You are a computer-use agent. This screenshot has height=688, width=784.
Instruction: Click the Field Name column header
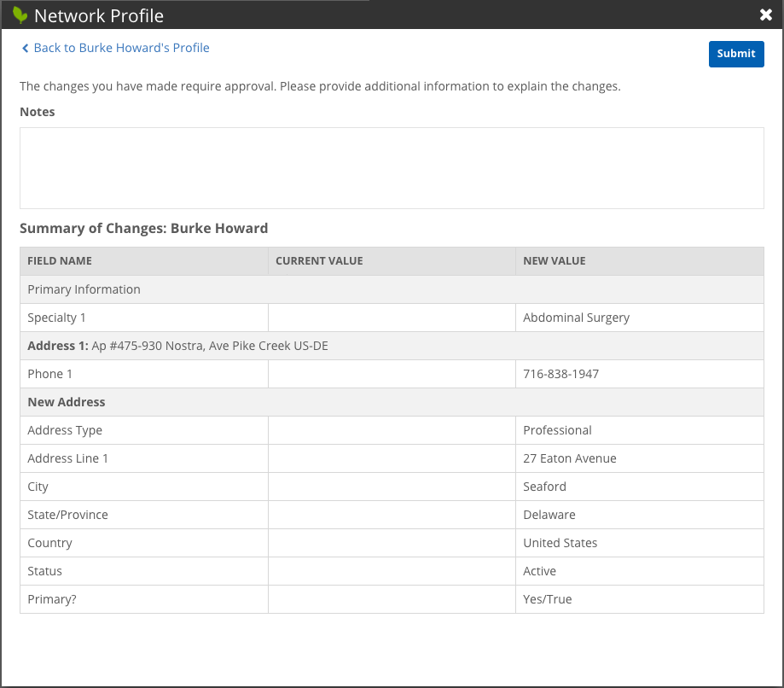pos(60,261)
